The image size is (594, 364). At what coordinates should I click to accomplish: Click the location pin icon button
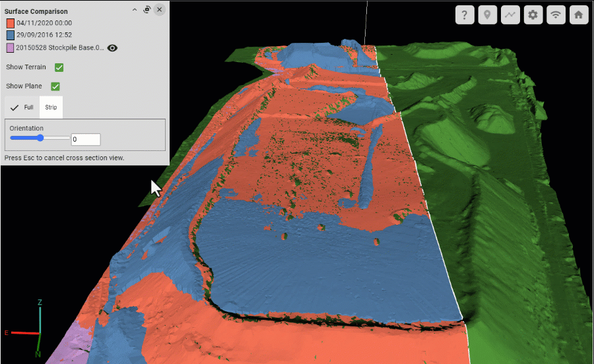point(488,15)
